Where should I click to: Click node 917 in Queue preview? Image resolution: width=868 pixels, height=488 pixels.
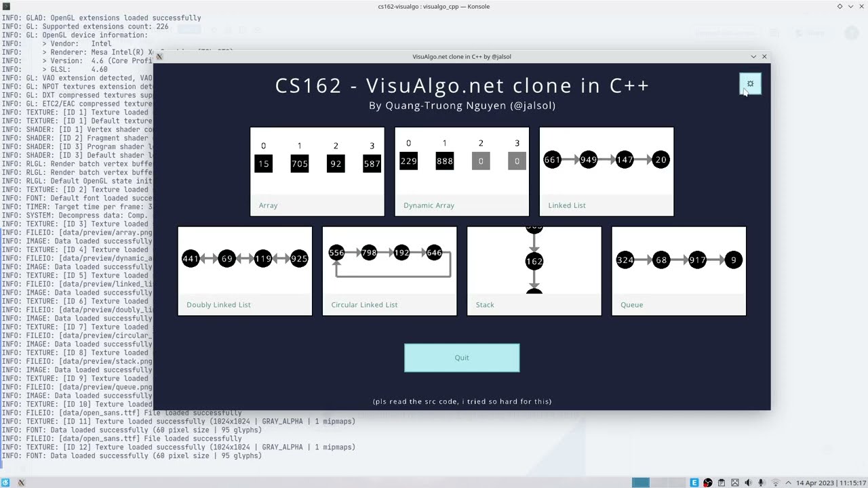click(697, 260)
